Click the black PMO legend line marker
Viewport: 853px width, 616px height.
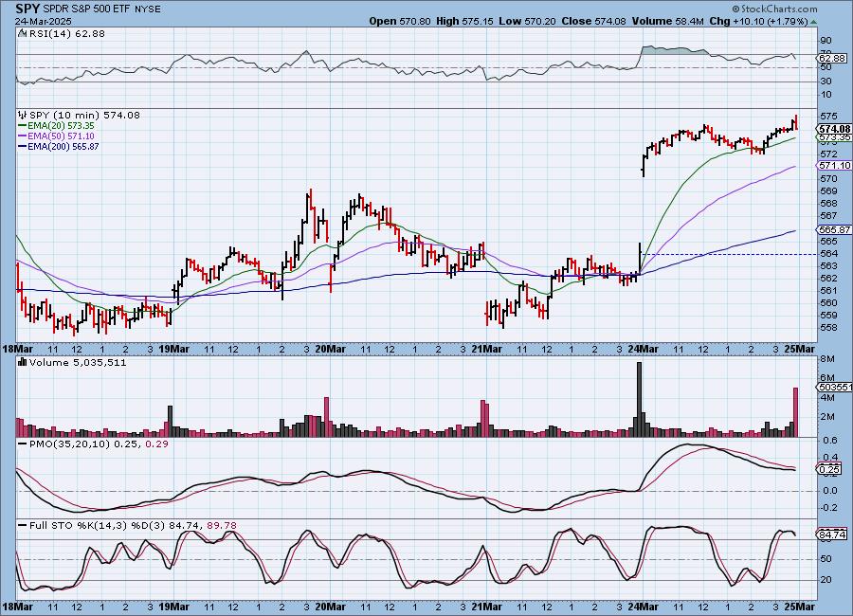[x=23, y=444]
